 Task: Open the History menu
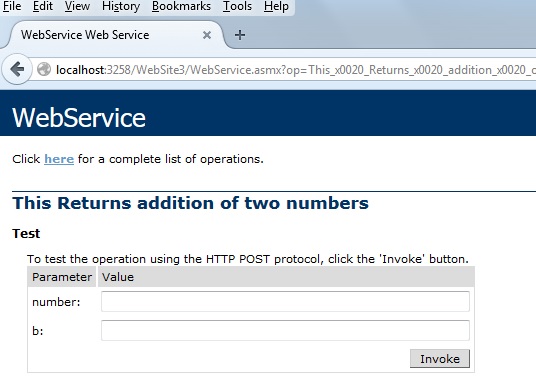[121, 6]
